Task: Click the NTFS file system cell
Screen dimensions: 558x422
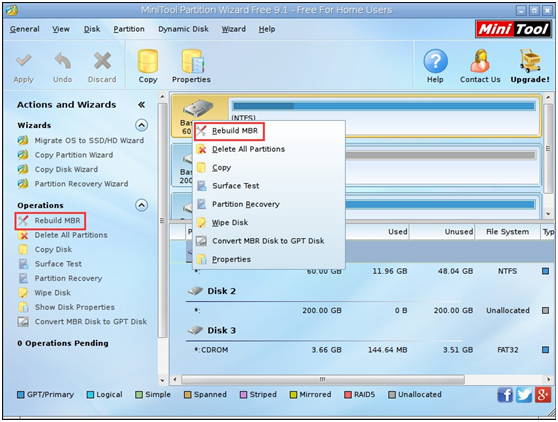Action: pos(507,271)
